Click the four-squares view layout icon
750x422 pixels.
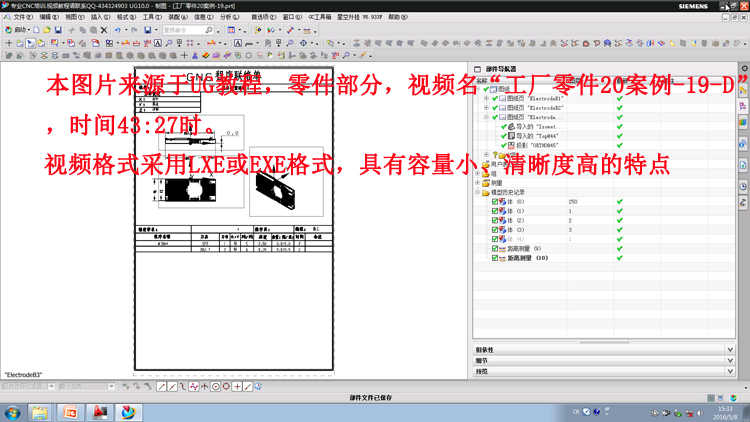[x=110, y=43]
